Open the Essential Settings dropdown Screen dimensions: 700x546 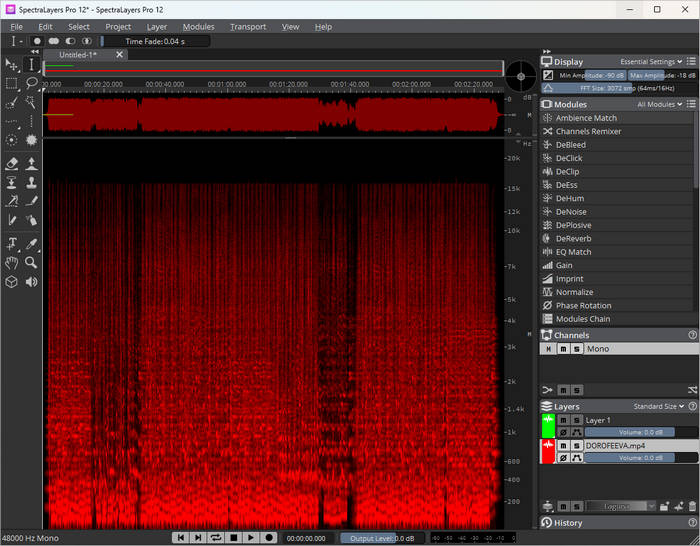click(x=652, y=62)
